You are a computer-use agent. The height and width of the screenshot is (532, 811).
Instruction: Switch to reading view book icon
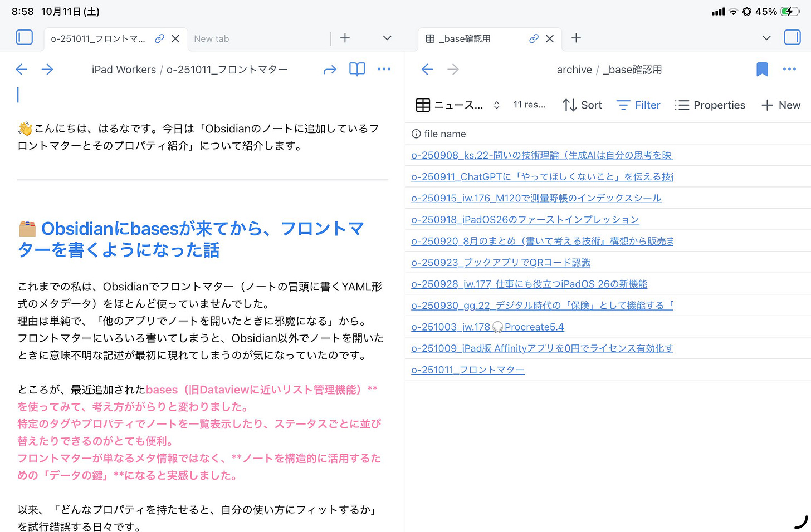(357, 69)
